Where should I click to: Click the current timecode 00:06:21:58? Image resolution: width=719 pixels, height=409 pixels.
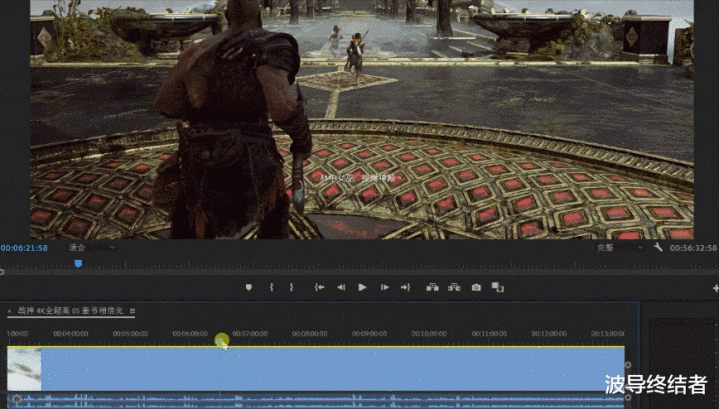coord(24,248)
